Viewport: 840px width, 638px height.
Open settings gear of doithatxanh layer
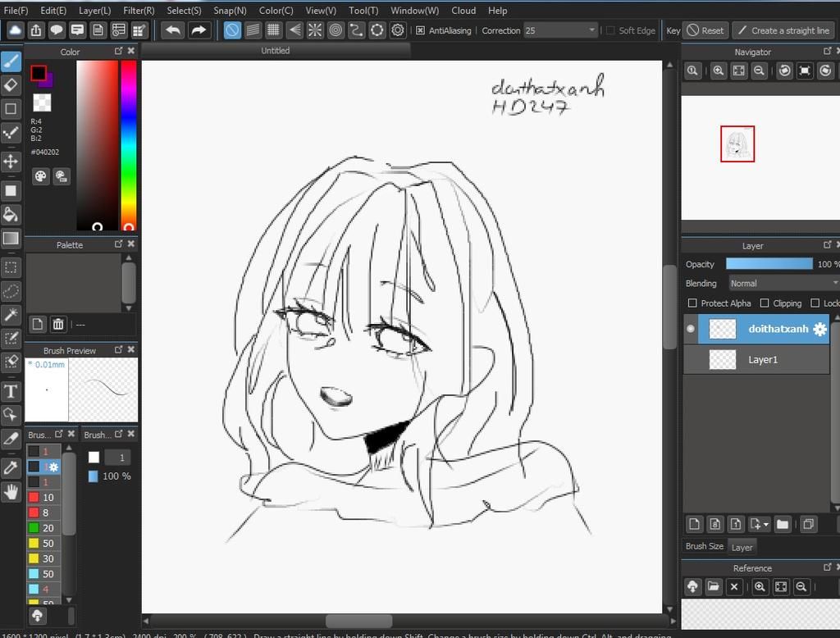point(819,329)
